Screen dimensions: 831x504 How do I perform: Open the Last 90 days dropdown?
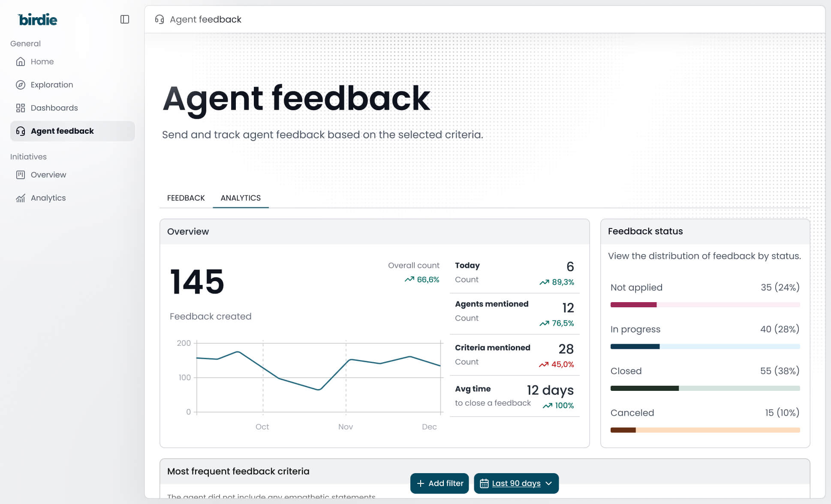click(516, 483)
